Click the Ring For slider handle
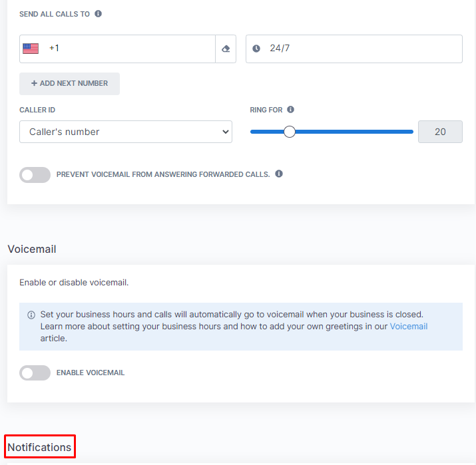Viewport: 476px width, 465px height. [290, 132]
